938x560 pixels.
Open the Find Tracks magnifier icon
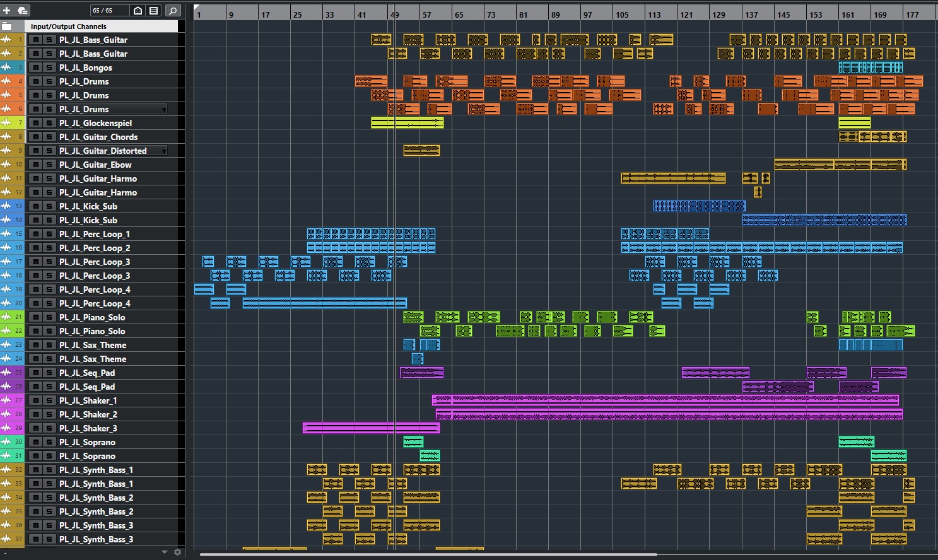coord(172,11)
